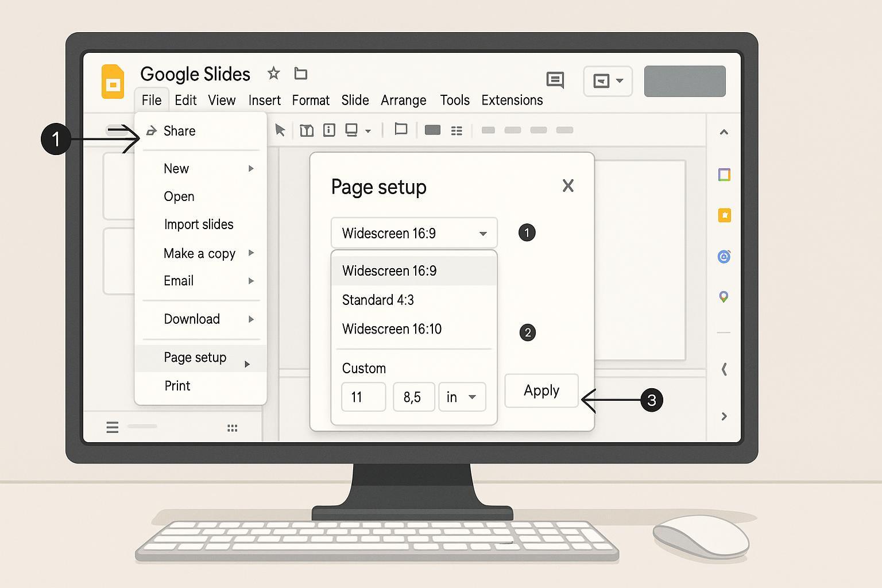The width and height of the screenshot is (882, 588).
Task: Select Import slides in the File menu
Action: point(199,225)
